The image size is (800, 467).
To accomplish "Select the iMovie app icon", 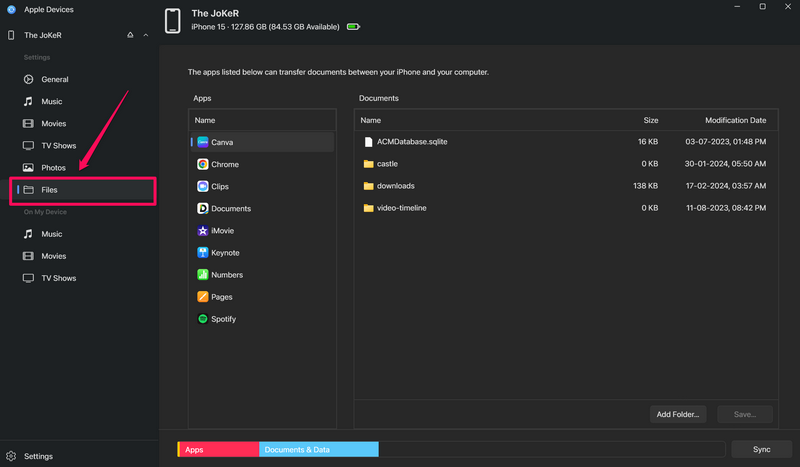I will point(202,231).
